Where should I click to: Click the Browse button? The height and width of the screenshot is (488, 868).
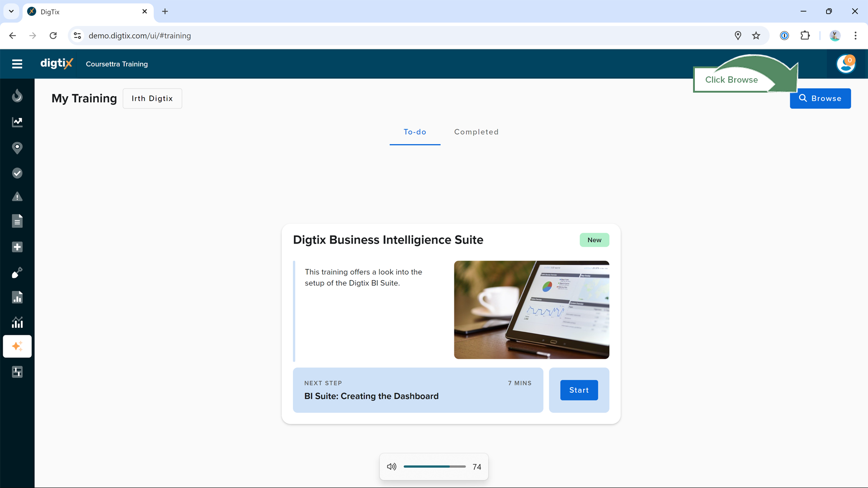[x=820, y=99]
